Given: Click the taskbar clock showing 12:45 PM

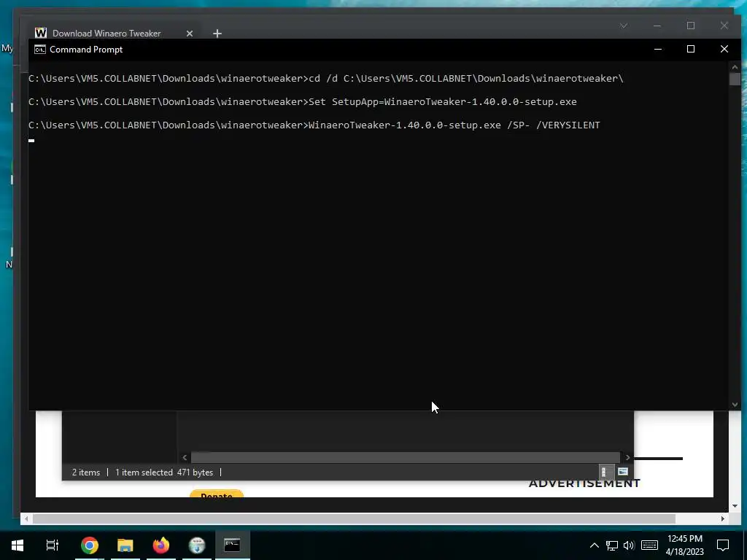Looking at the screenshot, I should click(x=684, y=539).
